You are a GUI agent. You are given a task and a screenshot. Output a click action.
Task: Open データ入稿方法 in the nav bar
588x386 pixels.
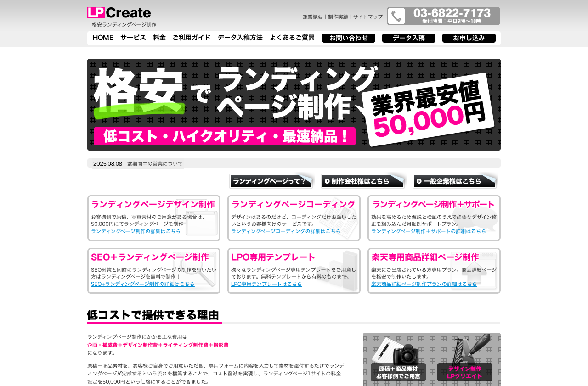point(240,38)
